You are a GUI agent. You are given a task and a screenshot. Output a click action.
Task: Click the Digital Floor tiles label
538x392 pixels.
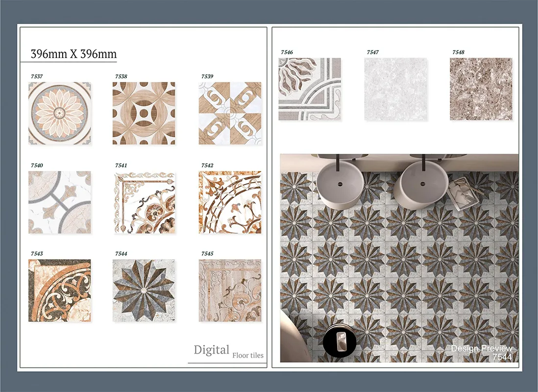coord(228,351)
